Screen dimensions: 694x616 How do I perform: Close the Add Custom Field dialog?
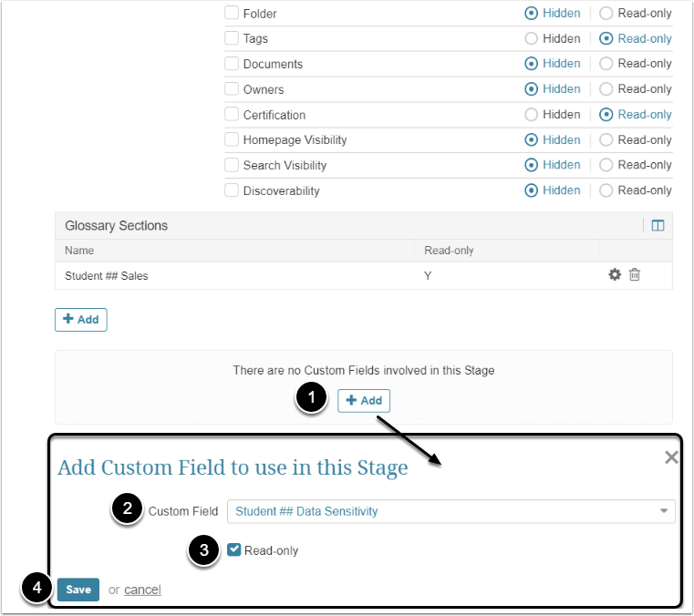[671, 457]
